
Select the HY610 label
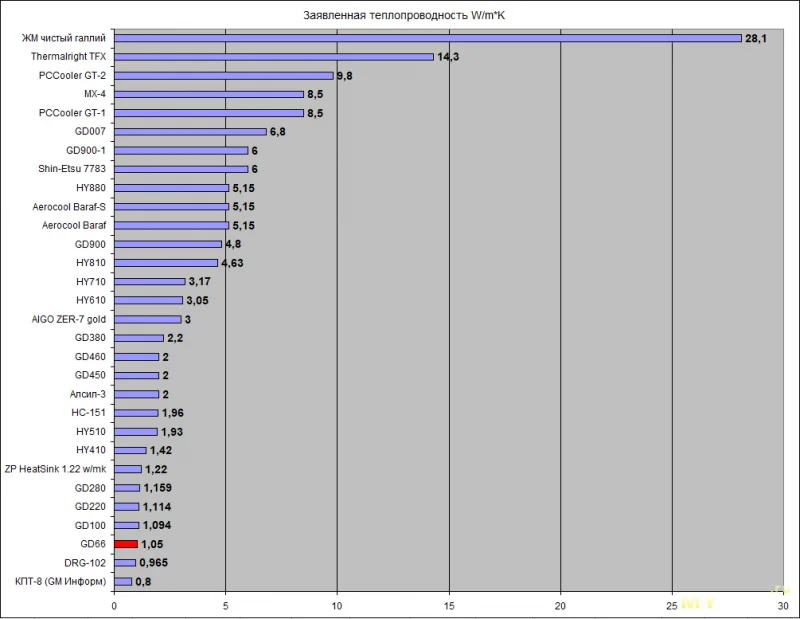(91, 300)
